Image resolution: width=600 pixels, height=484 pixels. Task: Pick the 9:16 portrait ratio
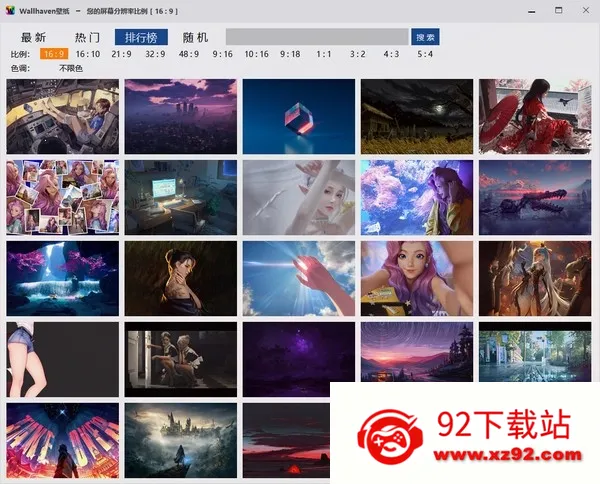click(223, 54)
